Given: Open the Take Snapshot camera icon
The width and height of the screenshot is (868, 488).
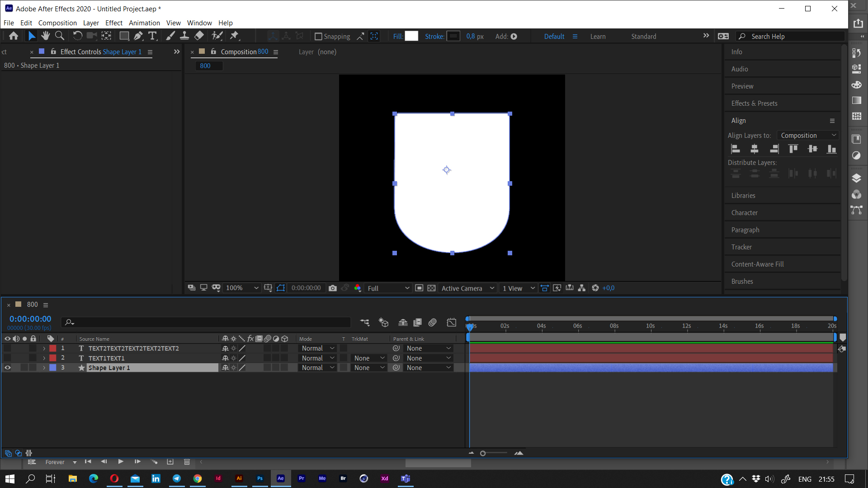Looking at the screenshot, I should click(333, 288).
